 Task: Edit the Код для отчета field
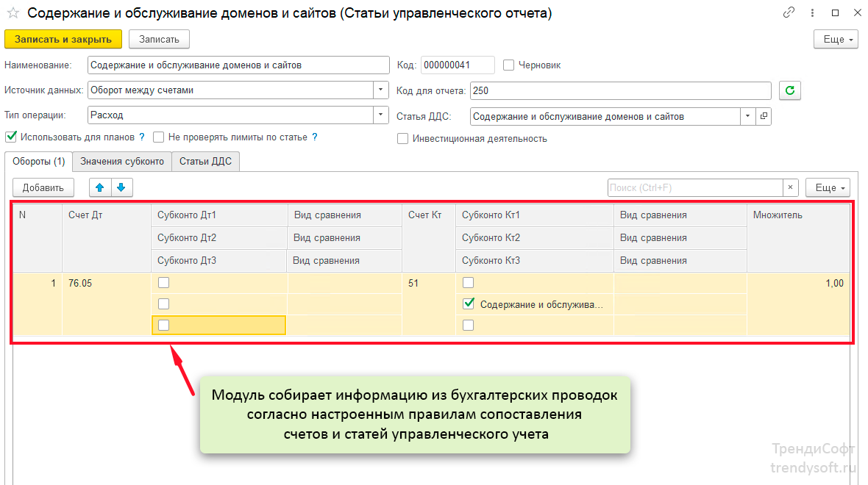(620, 90)
